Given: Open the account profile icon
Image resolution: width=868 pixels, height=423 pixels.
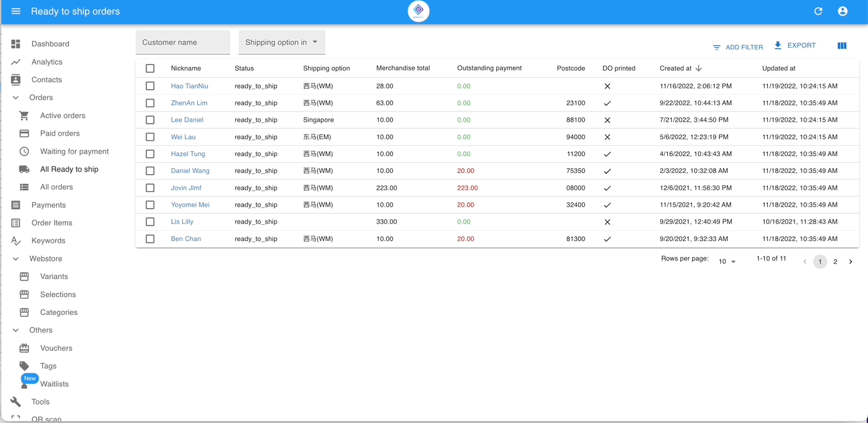Looking at the screenshot, I should [x=842, y=11].
